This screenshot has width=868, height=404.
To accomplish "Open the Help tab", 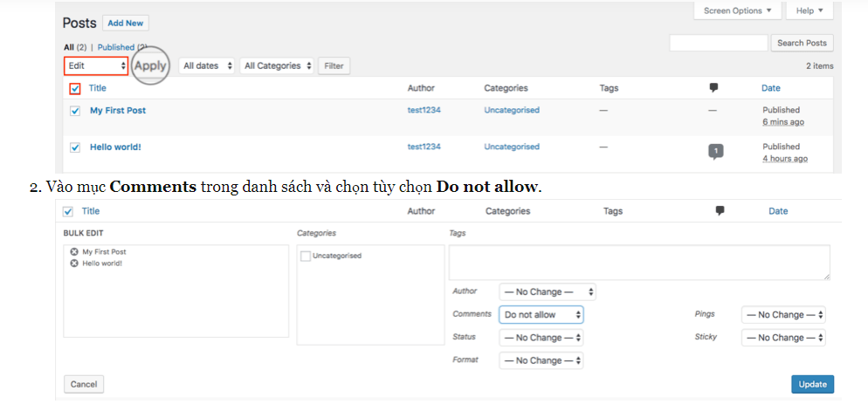I will pos(809,10).
